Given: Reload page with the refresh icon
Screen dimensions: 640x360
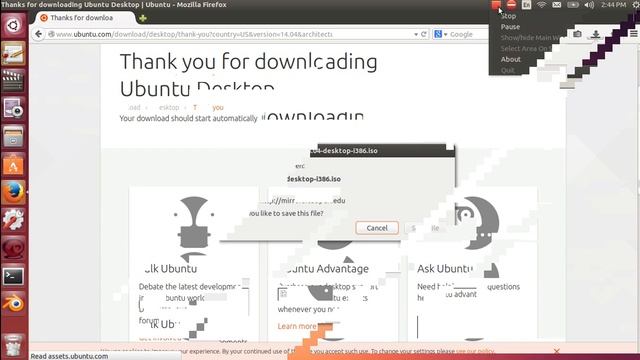Looking at the screenshot, I should click(424, 34).
